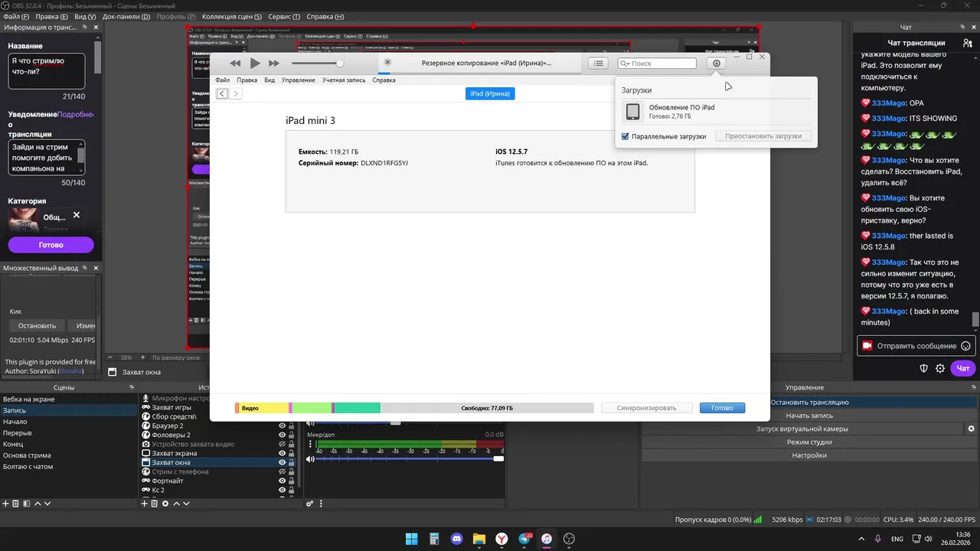
Task: Show the Стрим с телефона source
Action: (282, 471)
